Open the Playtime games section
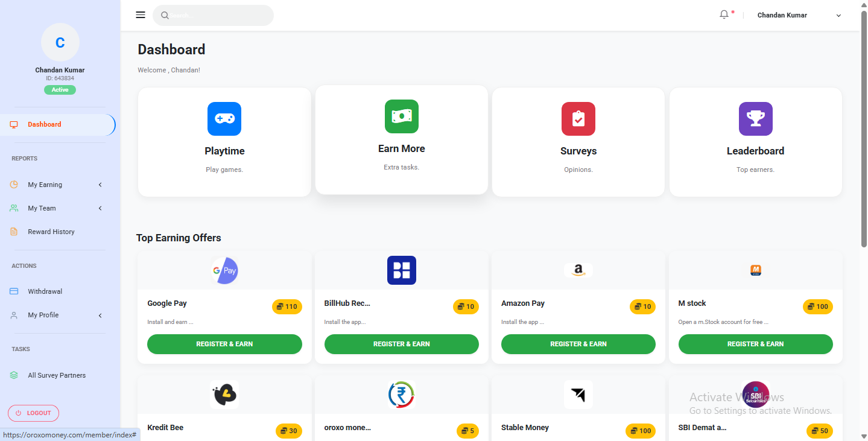868x441 pixels. coord(224,119)
